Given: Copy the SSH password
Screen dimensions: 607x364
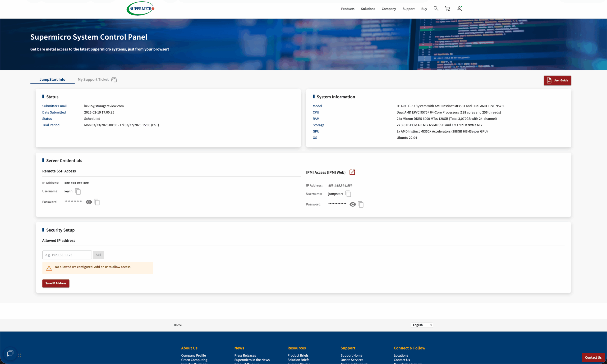Looking at the screenshot, I should pyautogui.click(x=97, y=202).
